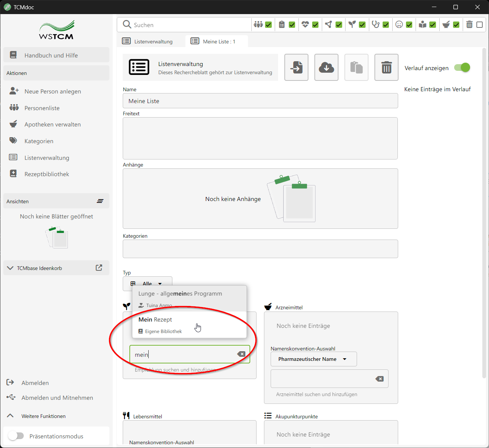Collapse the TCMbase Ideenkorb section
The height and width of the screenshot is (448, 489).
coord(10,267)
